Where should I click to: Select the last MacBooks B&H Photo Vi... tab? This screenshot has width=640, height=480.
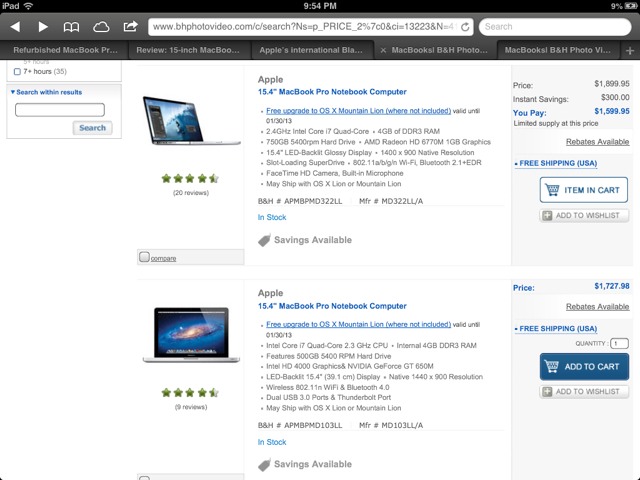558,50
